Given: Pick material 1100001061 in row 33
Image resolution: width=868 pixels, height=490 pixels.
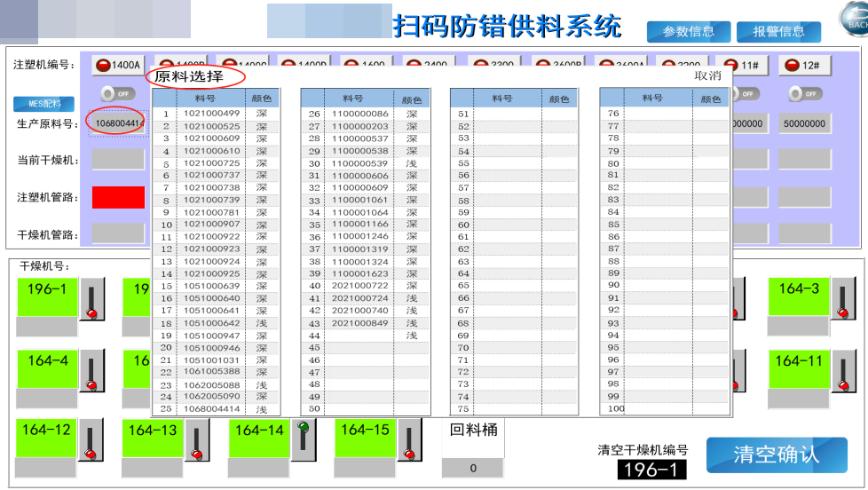Looking at the screenshot, I should tap(359, 200).
